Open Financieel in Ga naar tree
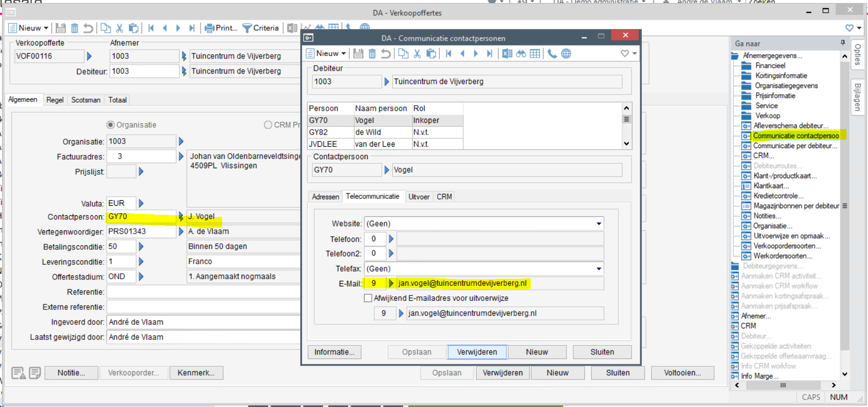 770,66
